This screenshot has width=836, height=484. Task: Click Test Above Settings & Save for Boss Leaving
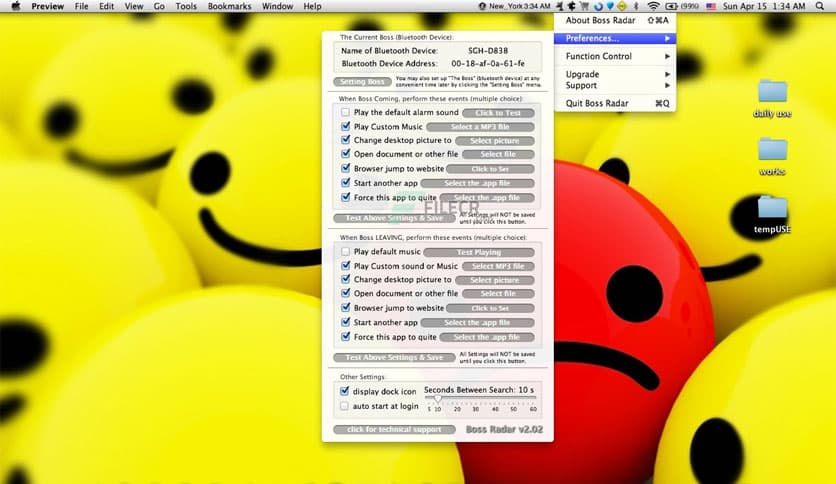(394, 357)
